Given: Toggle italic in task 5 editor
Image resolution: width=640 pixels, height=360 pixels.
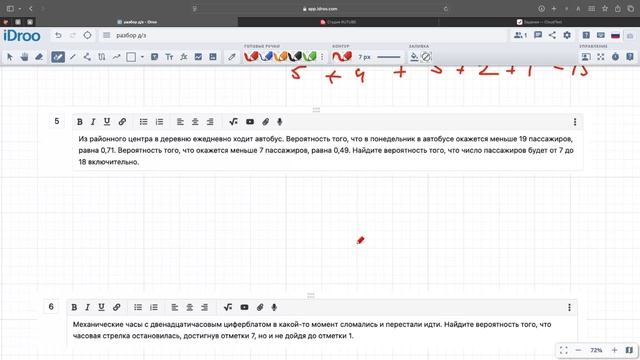Looking at the screenshot, I should (x=93, y=122).
